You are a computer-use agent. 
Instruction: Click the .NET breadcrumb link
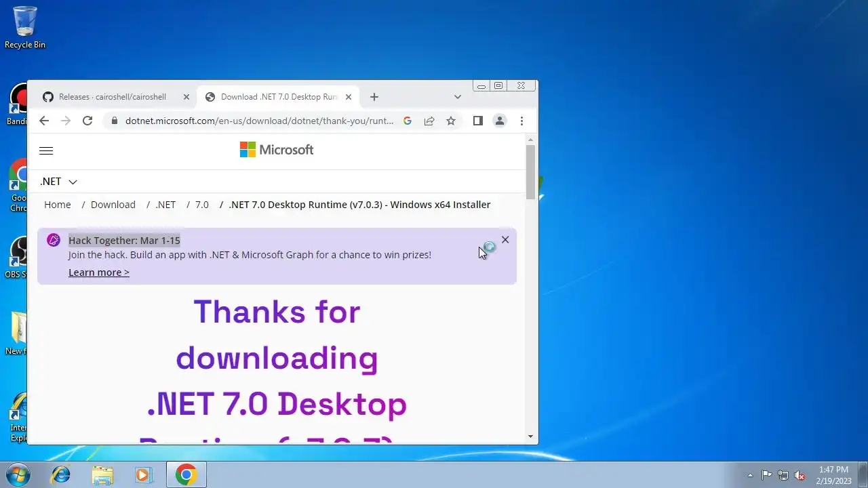[165, 205]
